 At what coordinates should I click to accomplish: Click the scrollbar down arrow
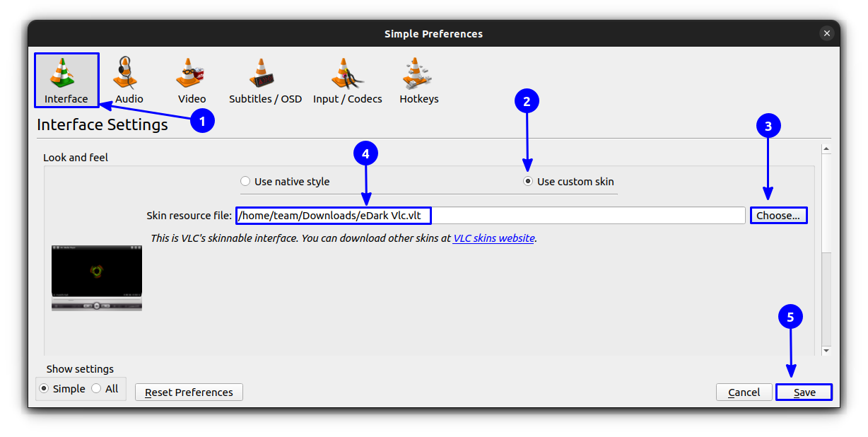[826, 350]
